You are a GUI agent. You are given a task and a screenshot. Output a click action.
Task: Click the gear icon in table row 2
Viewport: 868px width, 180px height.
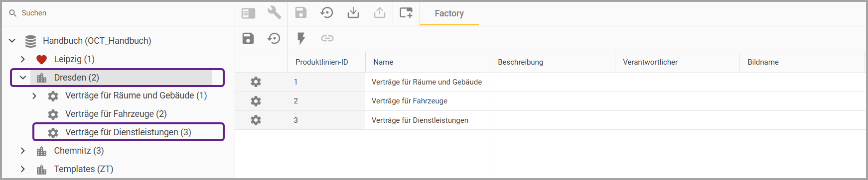tap(256, 101)
